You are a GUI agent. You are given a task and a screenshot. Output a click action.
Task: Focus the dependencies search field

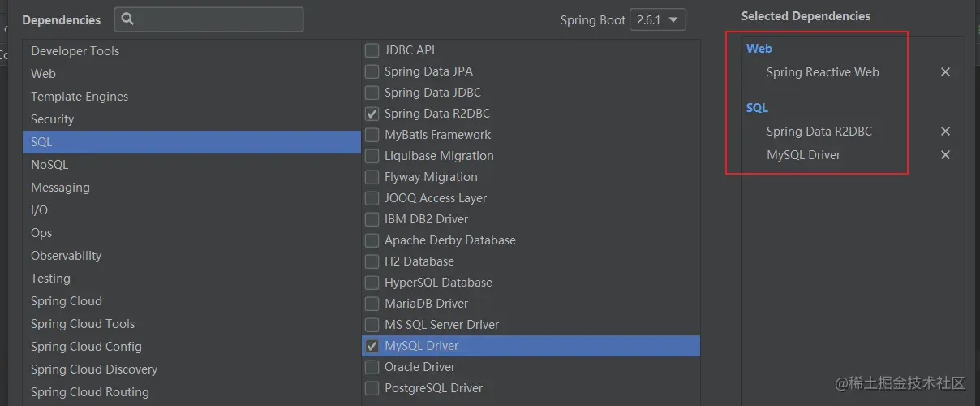tap(208, 19)
